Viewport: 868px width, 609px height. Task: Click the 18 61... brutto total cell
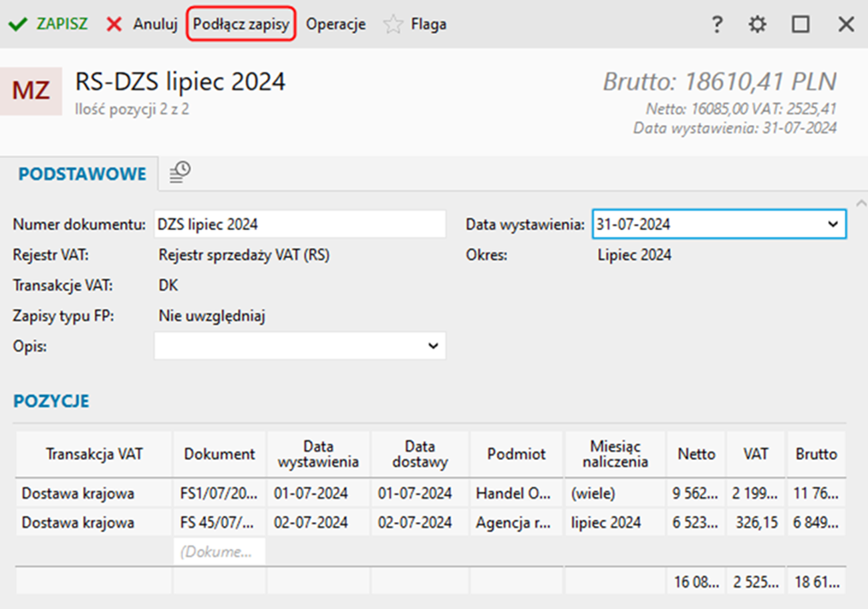pos(816,582)
